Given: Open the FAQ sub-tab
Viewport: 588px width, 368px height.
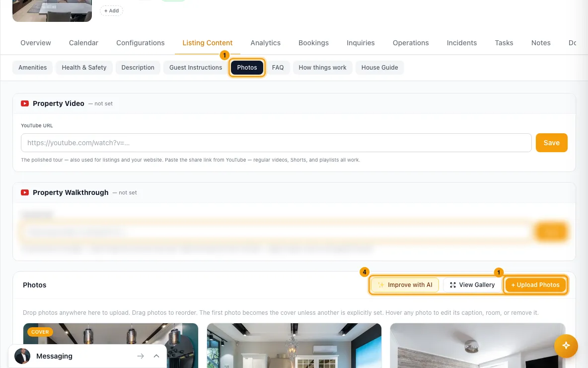Looking at the screenshot, I should (x=278, y=68).
